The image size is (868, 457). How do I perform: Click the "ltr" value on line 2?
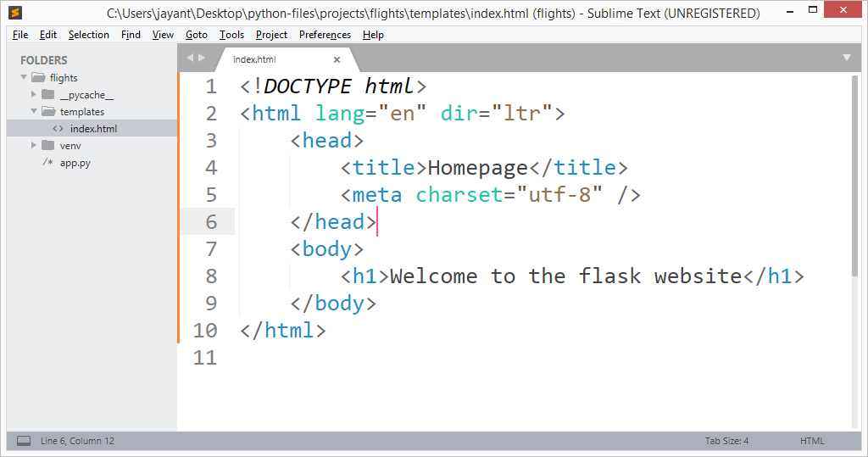tap(522, 114)
